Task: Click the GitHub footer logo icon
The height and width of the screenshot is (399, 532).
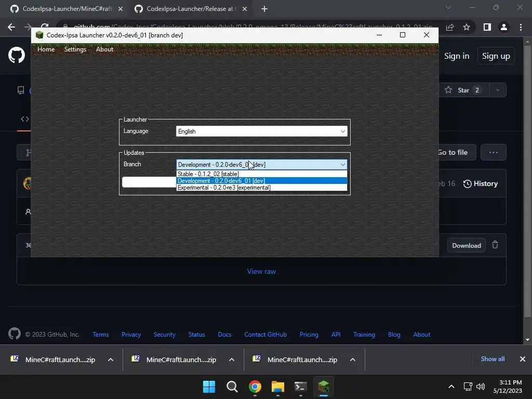Action: click(15, 334)
